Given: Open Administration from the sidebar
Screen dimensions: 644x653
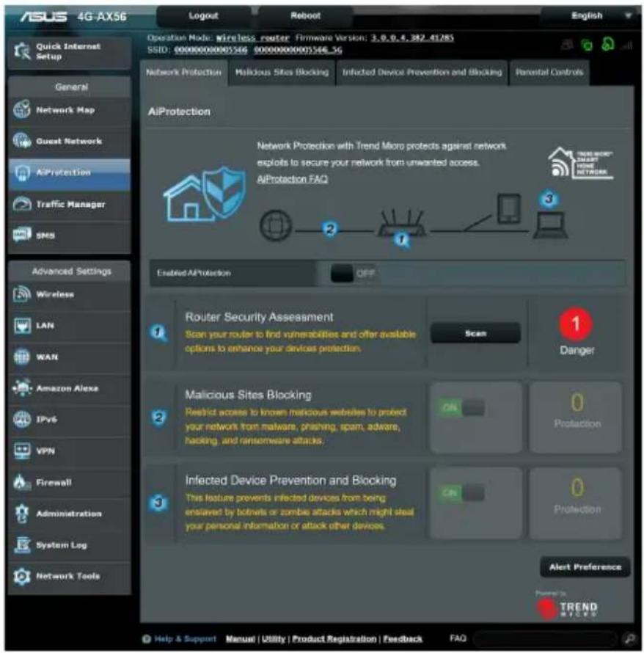Looking at the screenshot, I should click(x=69, y=514).
